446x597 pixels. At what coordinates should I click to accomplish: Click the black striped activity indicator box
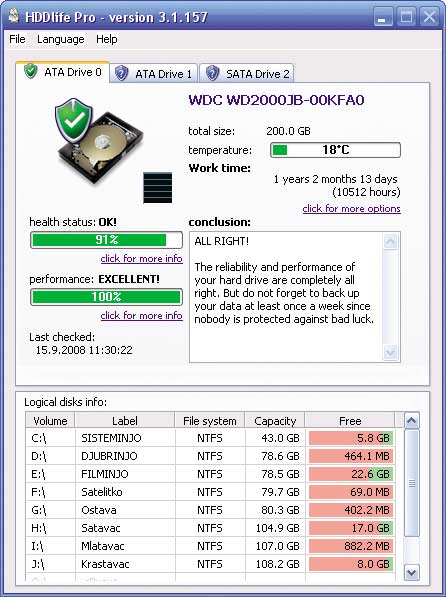click(158, 188)
